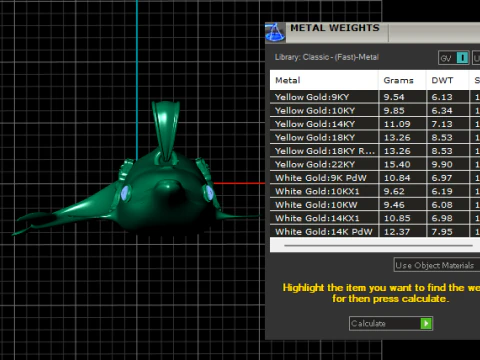
Task: Select the White Gold:10KW row
Action: pyautogui.click(x=375, y=205)
